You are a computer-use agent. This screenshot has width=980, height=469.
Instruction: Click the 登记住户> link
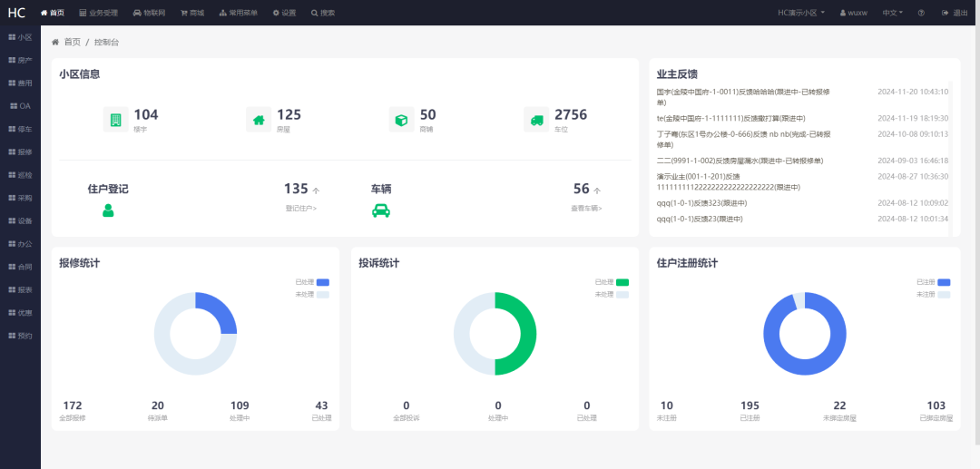click(300, 209)
